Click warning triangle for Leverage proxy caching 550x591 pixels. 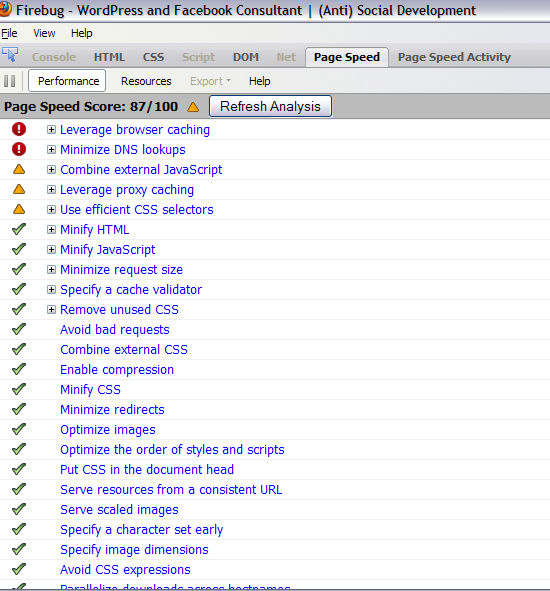[19, 189]
